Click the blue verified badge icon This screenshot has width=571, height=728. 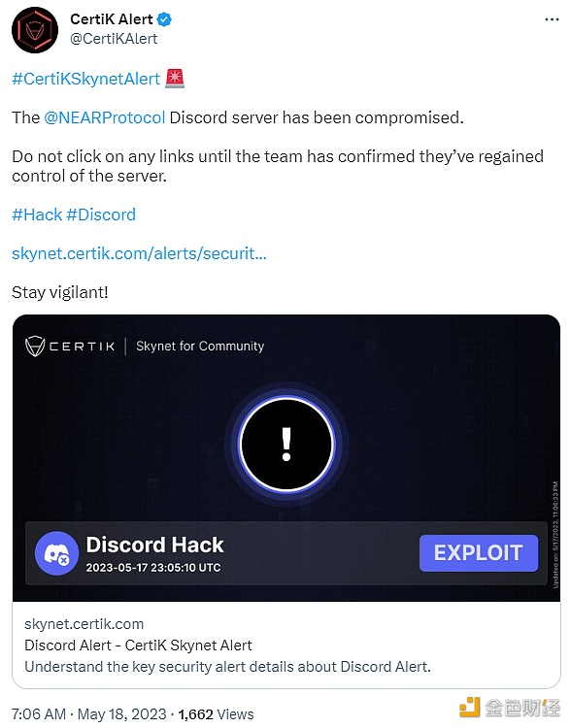point(164,19)
